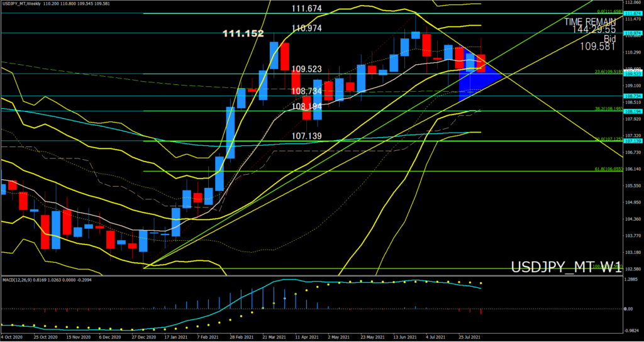Click 106.140 on the price axis
644x342 pixels.
click(x=633, y=168)
